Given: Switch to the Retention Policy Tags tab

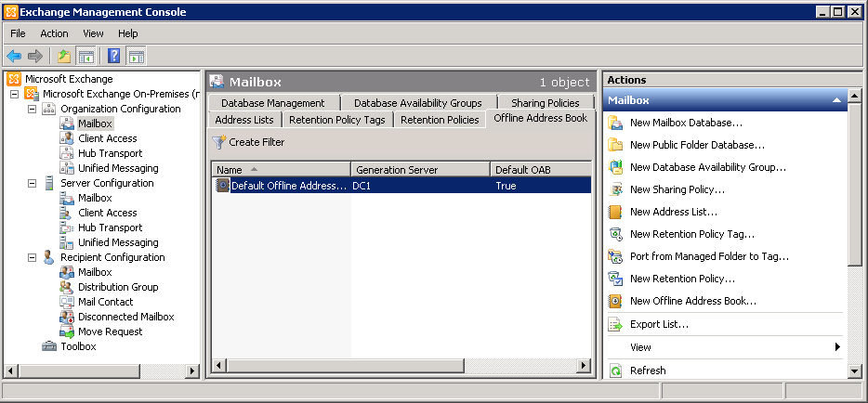Looking at the screenshot, I should (337, 120).
